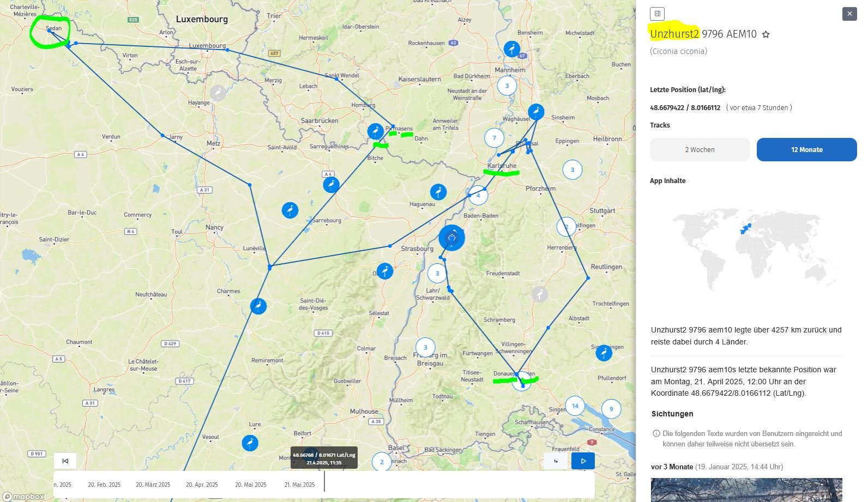Select the large current-position marker near Strasbourg

point(451,238)
